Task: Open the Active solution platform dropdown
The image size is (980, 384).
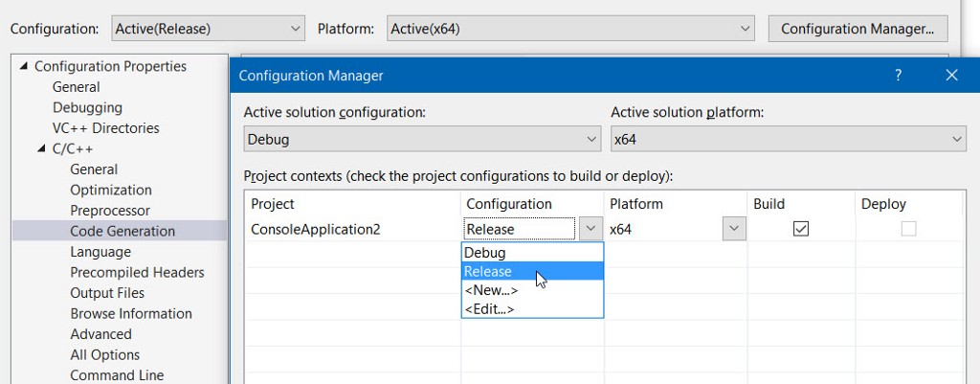Action: pyautogui.click(x=788, y=140)
